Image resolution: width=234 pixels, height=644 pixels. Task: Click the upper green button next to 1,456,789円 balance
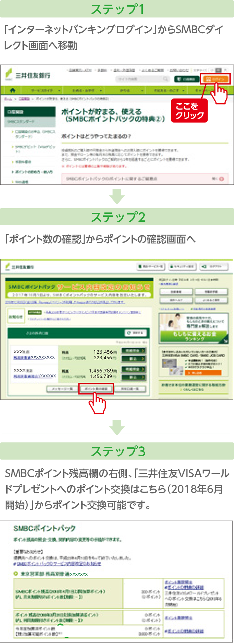(133, 369)
